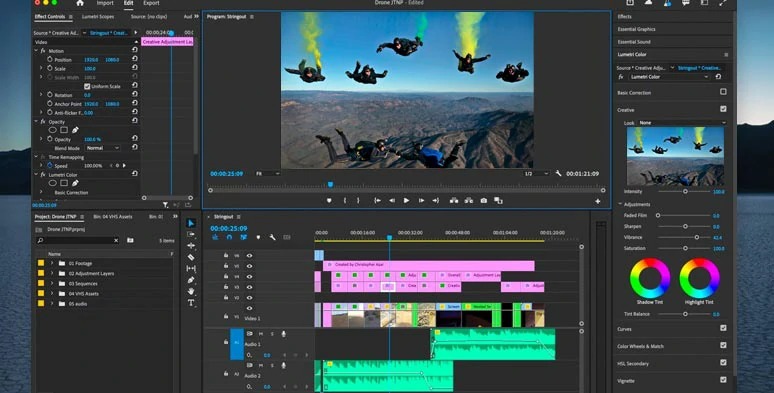774x393 pixels.
Task: Go to In point in Program monitor
Action: tap(377, 200)
